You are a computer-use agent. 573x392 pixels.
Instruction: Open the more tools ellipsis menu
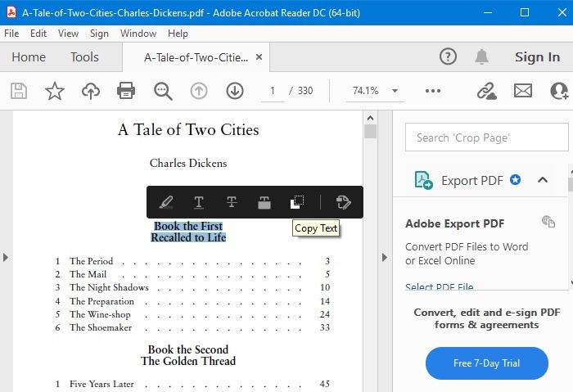click(x=433, y=91)
